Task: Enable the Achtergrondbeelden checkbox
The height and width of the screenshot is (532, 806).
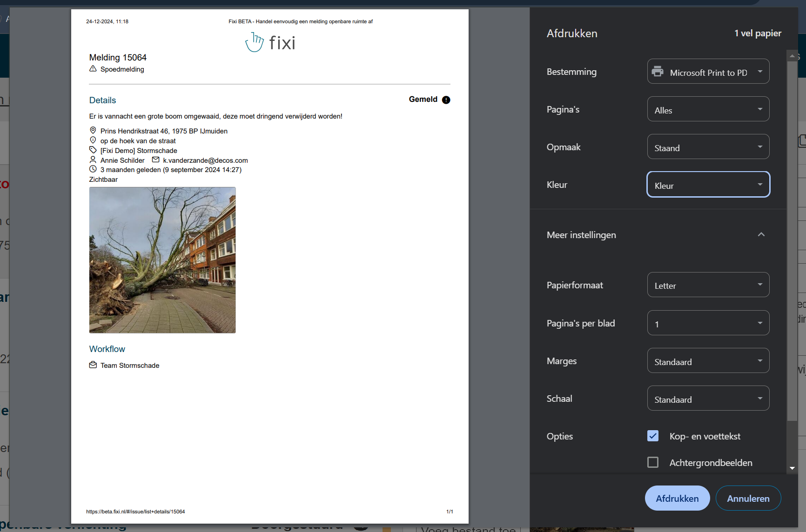Action: 653,462
